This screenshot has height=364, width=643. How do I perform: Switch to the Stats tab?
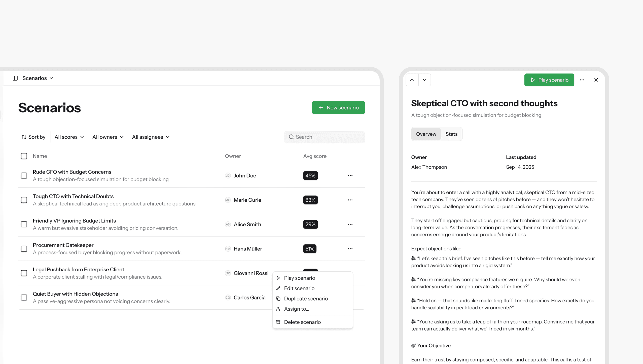click(451, 134)
